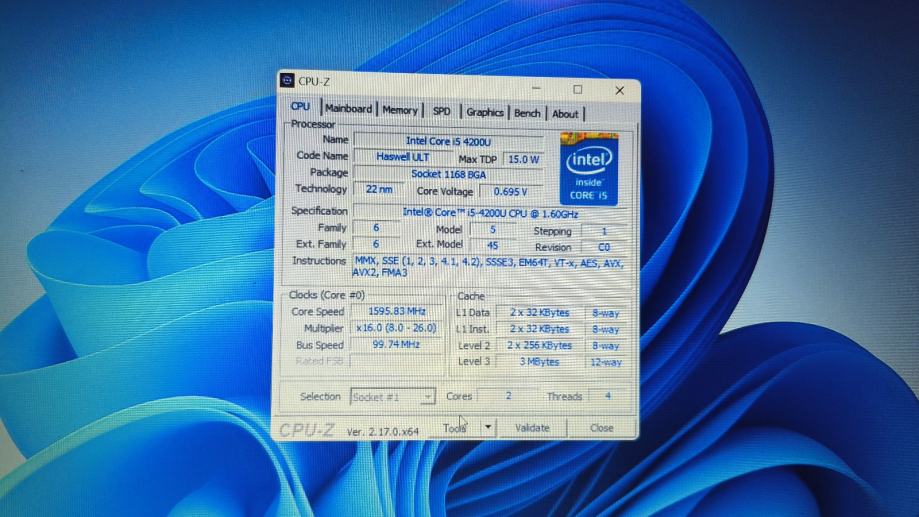Click the Instructions list text
This screenshot has height=517, width=919.
tap(488, 267)
